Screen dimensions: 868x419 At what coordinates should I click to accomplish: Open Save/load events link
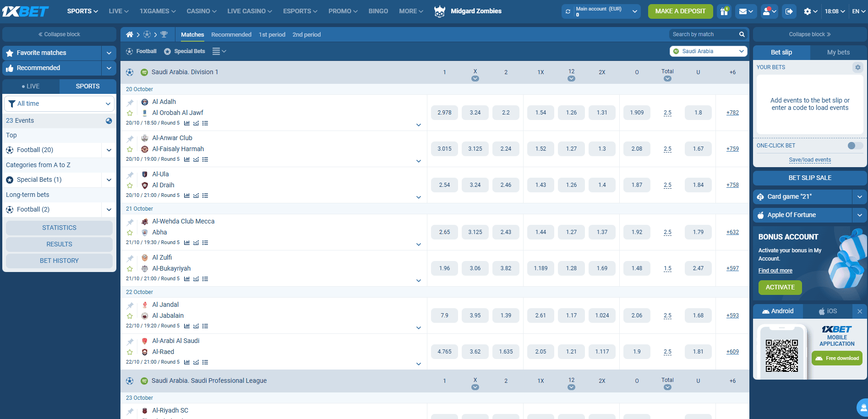810,160
